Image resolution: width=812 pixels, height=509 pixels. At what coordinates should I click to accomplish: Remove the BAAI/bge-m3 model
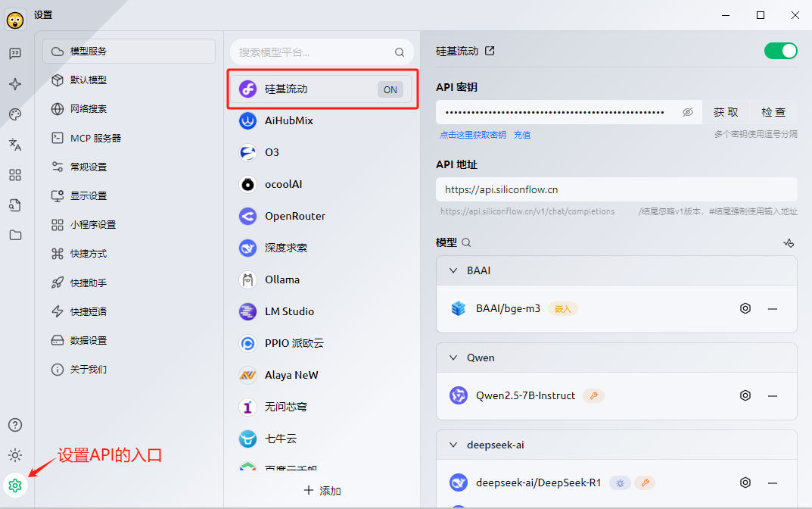773,309
